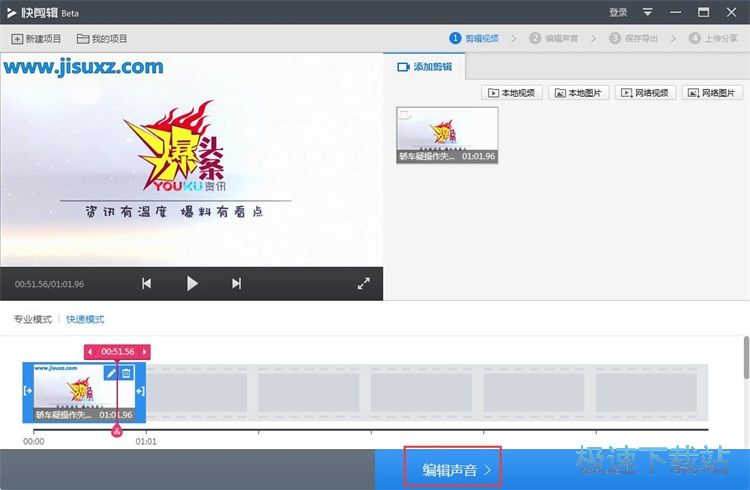750x490 pixels.
Task: Open the title bar dropdown menu arrow
Action: pyautogui.click(x=647, y=12)
